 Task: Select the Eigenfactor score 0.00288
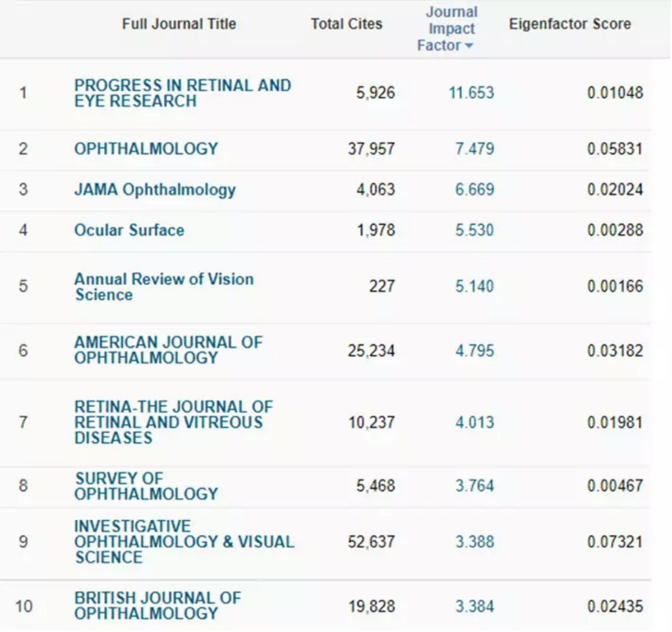(x=615, y=230)
